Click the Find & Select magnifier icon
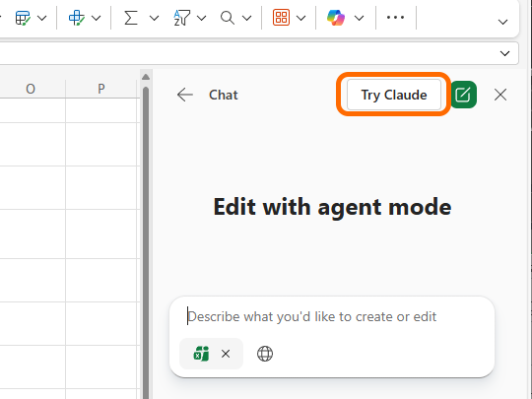 point(228,18)
